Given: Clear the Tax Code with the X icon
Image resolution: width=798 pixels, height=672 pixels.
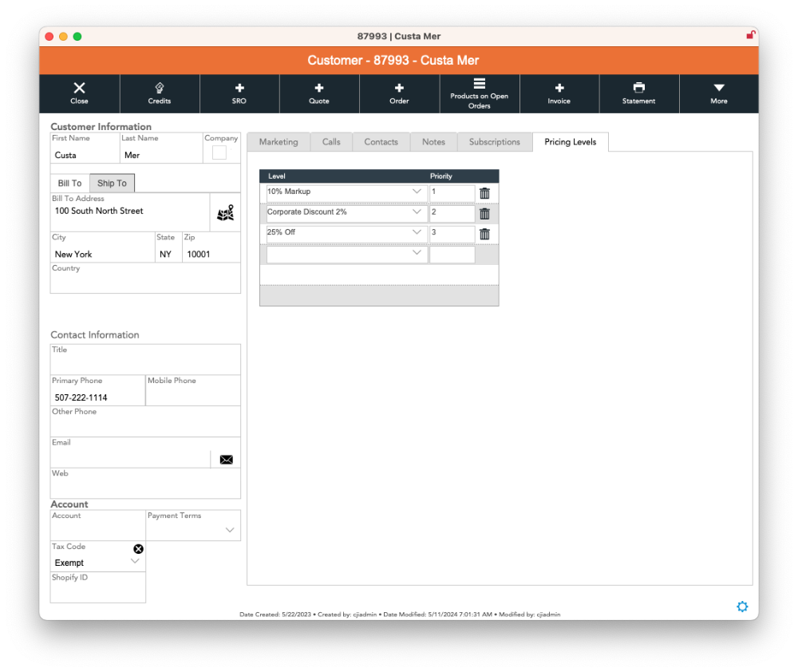Looking at the screenshot, I should point(138,549).
